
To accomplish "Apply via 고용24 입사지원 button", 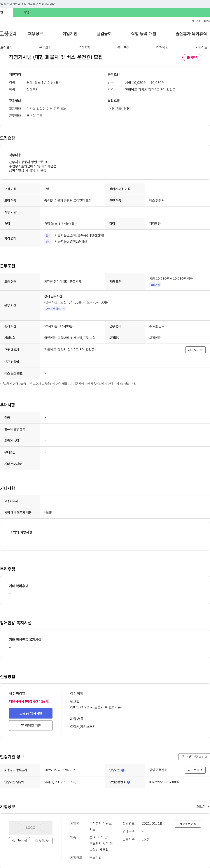I will (x=31, y=713).
